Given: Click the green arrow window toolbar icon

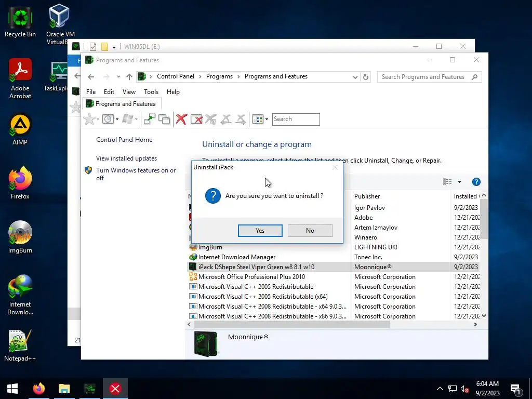Looking at the screenshot, I should [x=149, y=119].
